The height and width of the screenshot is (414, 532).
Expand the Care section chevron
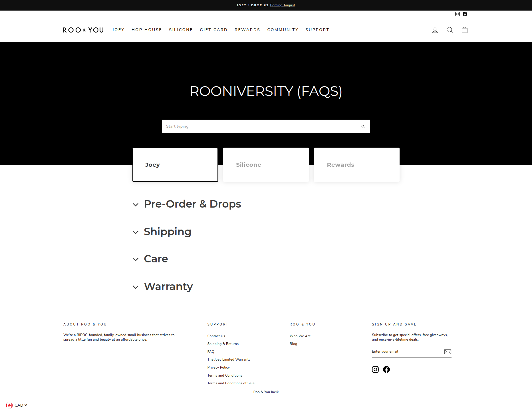click(136, 260)
